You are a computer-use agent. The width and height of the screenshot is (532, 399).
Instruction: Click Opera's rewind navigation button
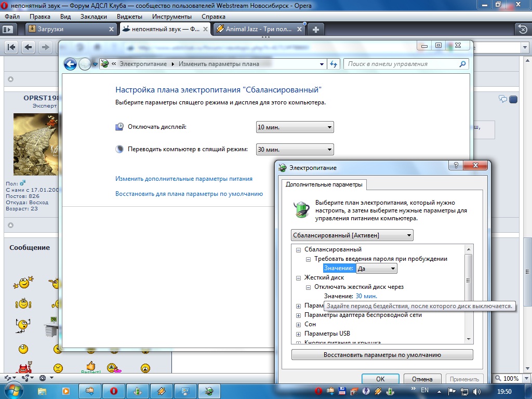pos(11,47)
